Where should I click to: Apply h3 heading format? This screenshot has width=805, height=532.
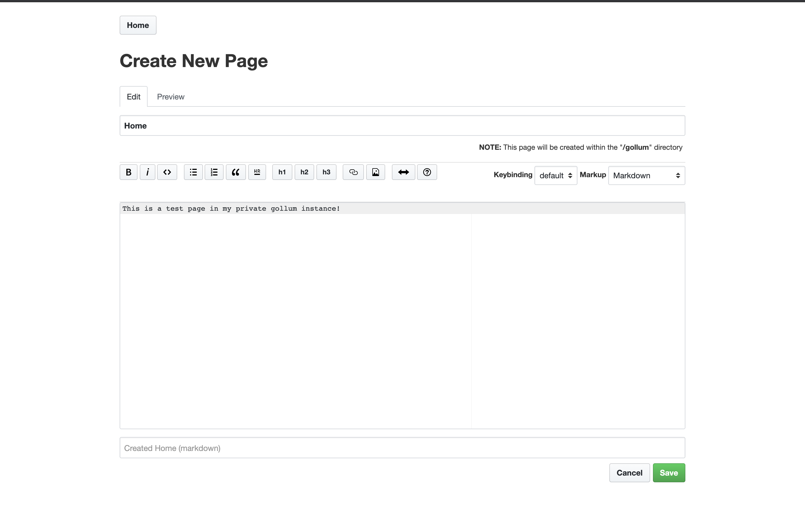click(326, 172)
